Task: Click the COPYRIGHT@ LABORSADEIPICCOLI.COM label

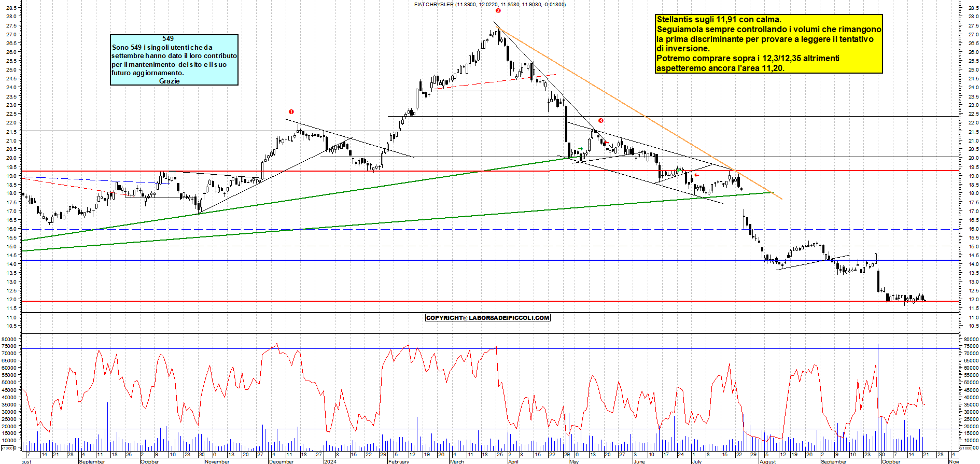Action: pyautogui.click(x=487, y=318)
